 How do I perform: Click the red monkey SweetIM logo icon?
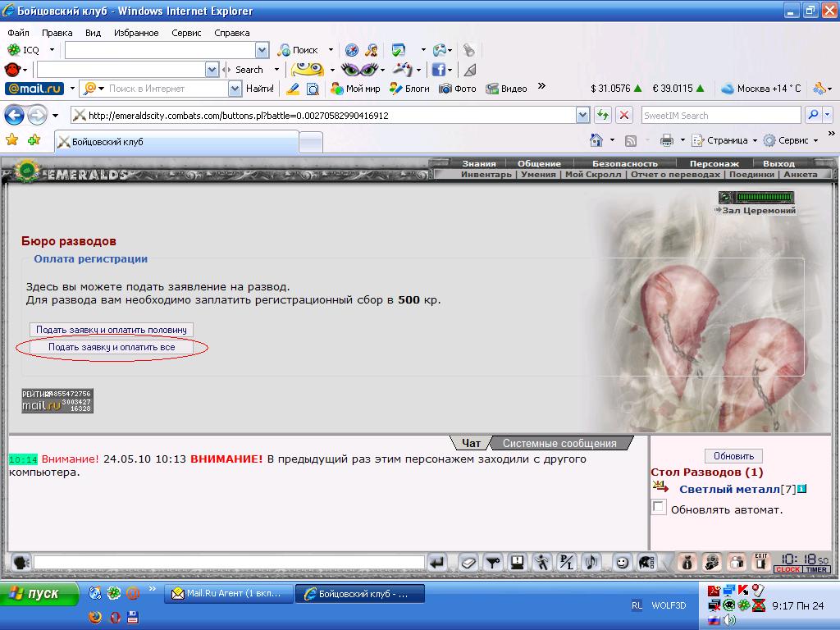click(11, 70)
